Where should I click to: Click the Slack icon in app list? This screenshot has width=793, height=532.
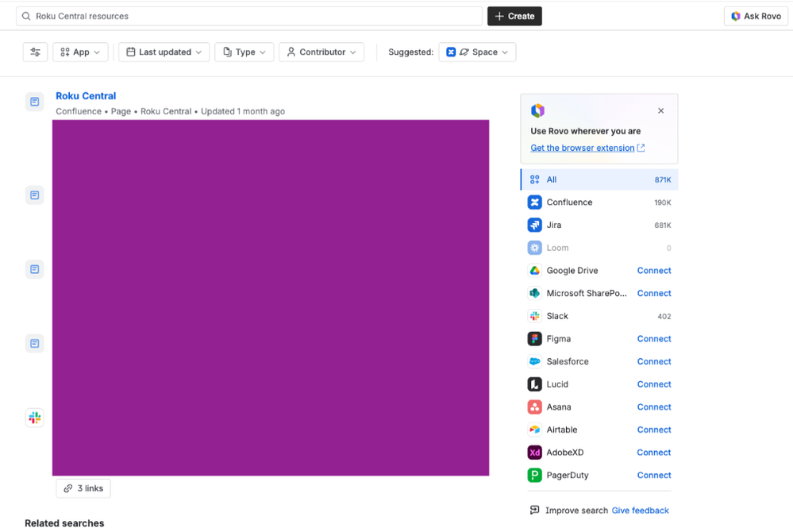[x=534, y=316]
